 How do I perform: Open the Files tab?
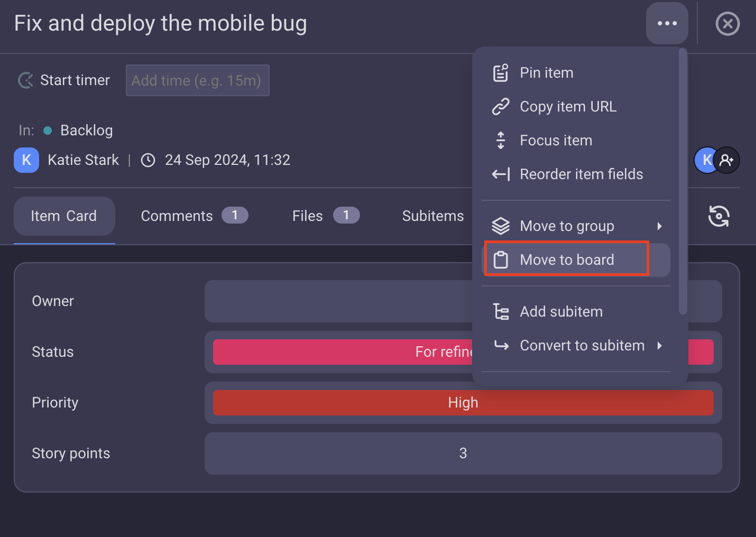(326, 216)
